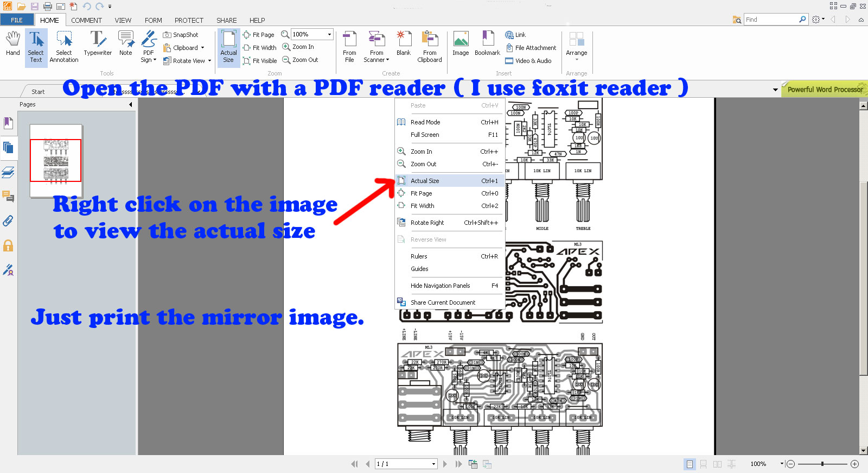This screenshot has height=473, width=868.
Task: Create PDF From Clipboard
Action: 430,47
